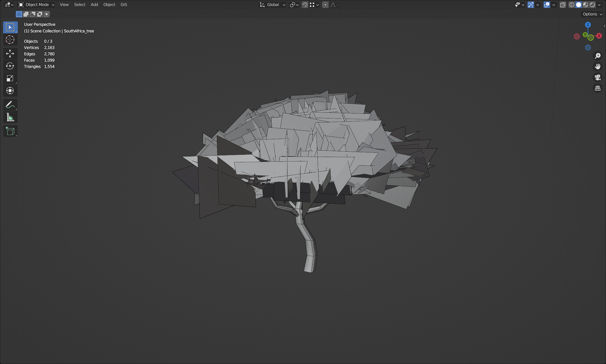The width and height of the screenshot is (606, 364).
Task: Select the Cursor tool
Action: point(10,40)
